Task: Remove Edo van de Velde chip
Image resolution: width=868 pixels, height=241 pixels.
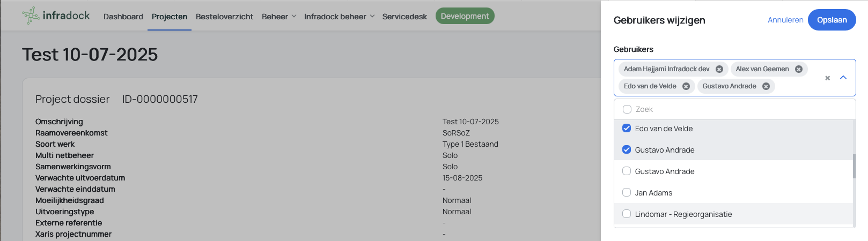Action: [x=686, y=86]
